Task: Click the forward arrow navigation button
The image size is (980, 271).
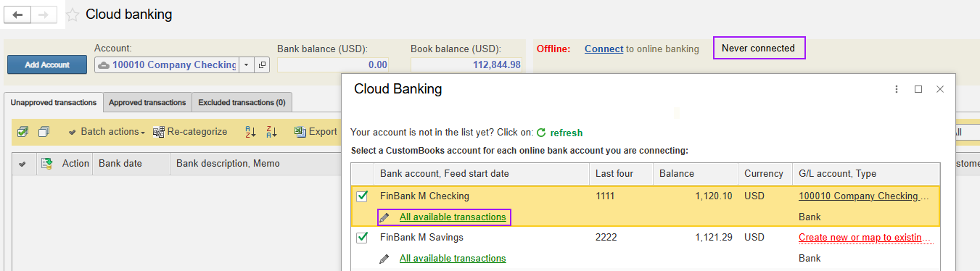Action: click(x=44, y=14)
